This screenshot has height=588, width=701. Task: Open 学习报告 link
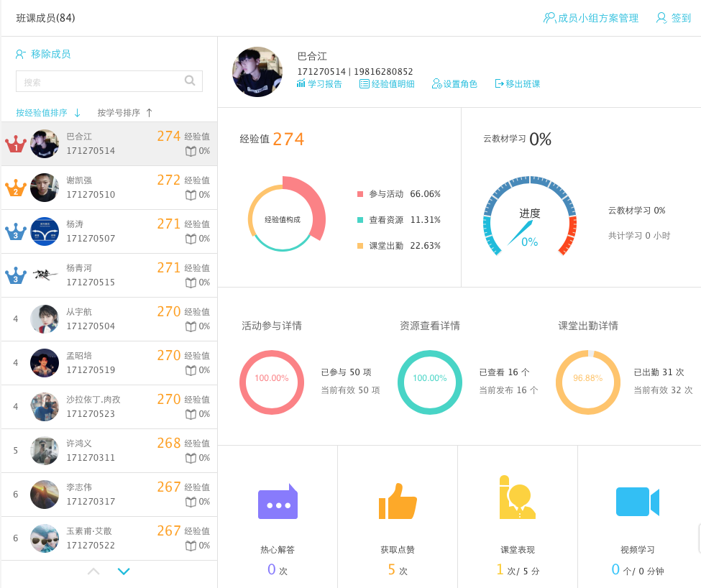(319, 84)
